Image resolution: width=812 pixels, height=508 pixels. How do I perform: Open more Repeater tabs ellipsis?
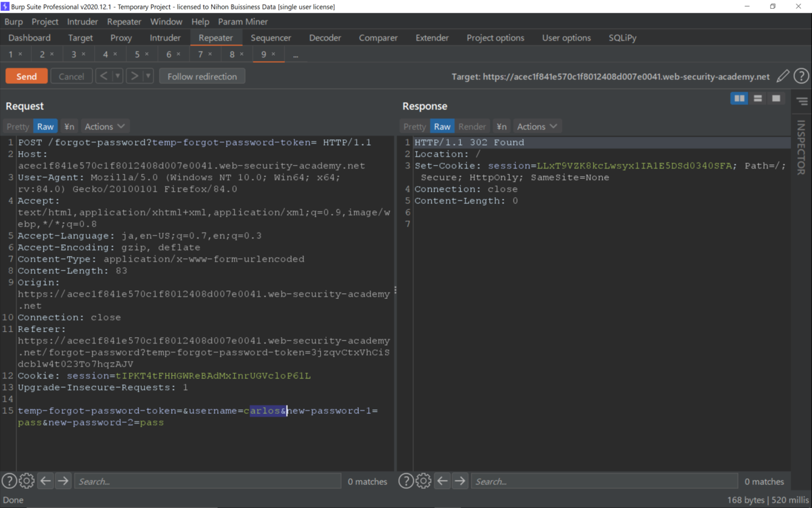point(296,54)
